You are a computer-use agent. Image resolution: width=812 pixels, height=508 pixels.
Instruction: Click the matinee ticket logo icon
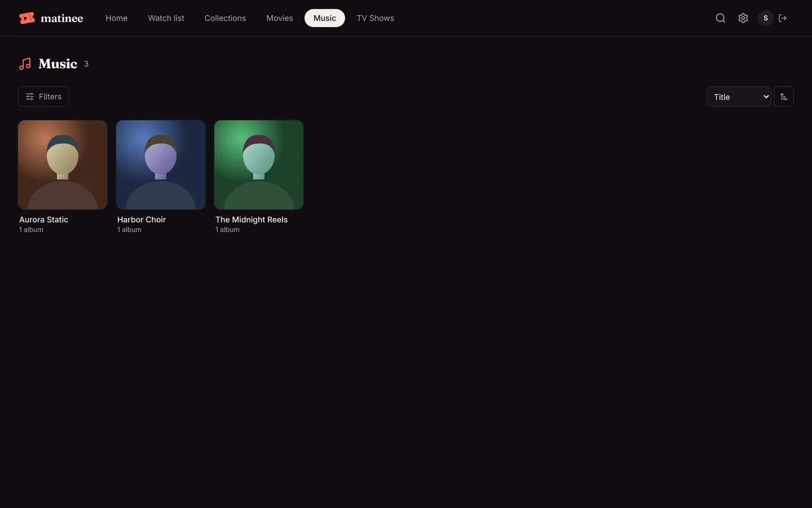coord(27,18)
